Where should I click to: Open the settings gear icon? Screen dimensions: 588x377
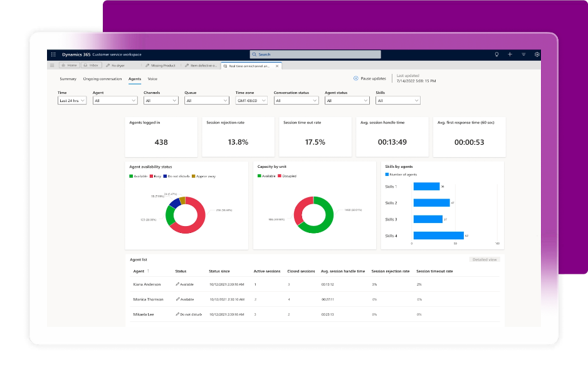pos(537,54)
